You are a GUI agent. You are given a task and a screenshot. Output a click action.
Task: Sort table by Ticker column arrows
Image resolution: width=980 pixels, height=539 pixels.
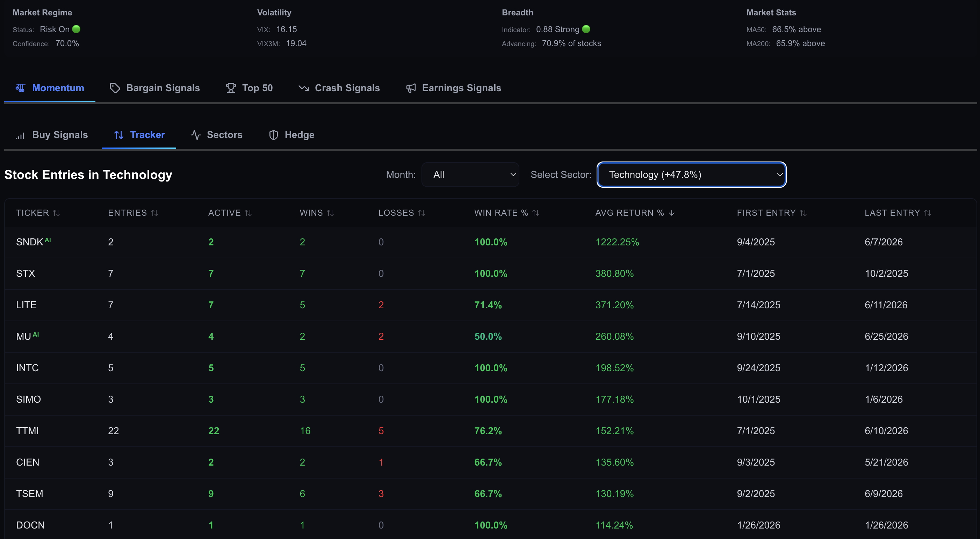point(56,213)
